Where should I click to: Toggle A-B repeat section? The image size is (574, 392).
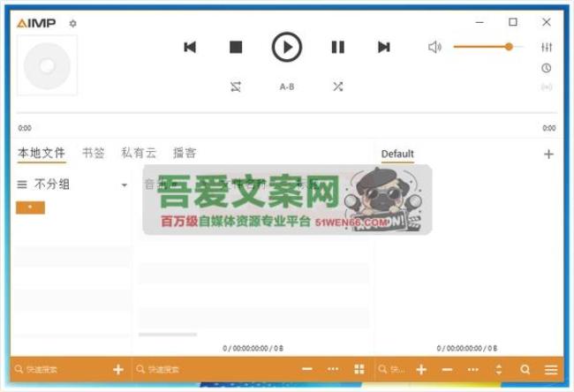tap(287, 87)
